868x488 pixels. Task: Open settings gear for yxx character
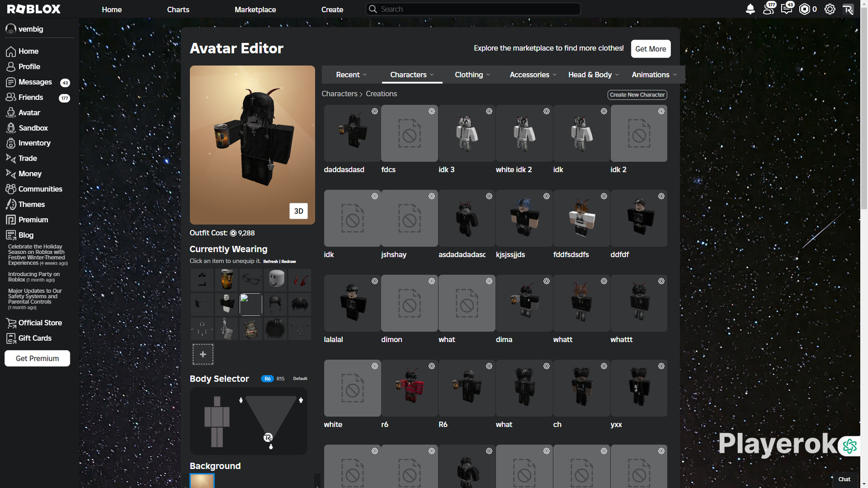point(661,366)
